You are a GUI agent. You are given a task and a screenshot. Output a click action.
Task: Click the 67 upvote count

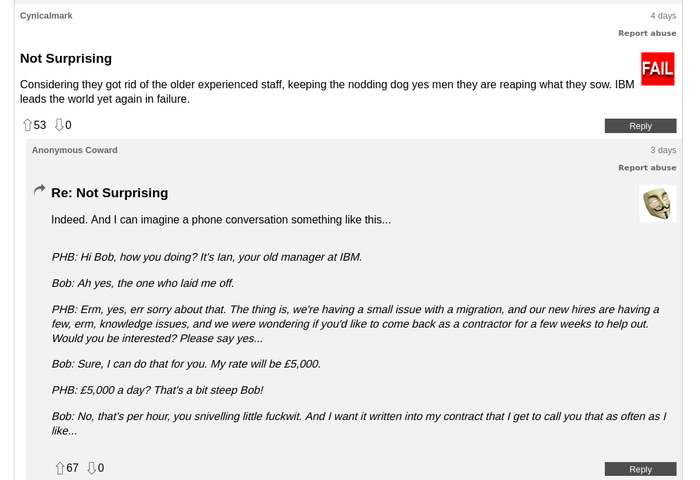pos(73,468)
